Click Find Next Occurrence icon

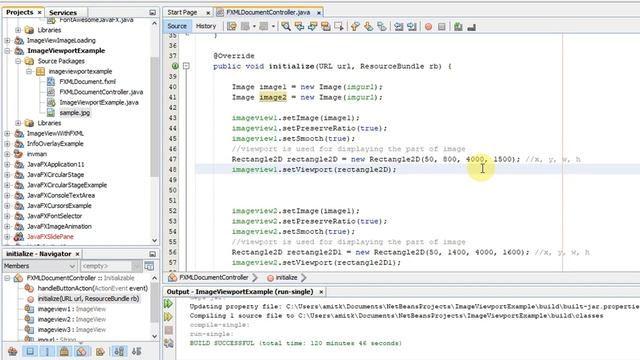[x=312, y=27]
